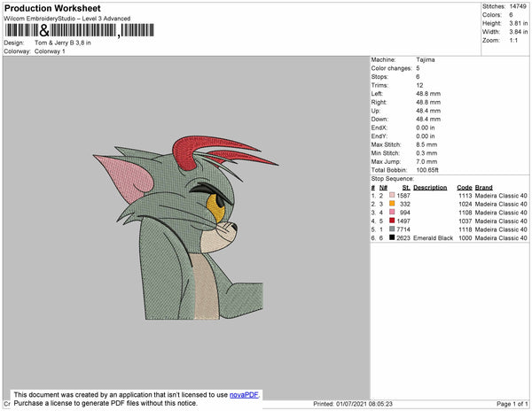Click the barcode under the worksheet title
This screenshot has height=411, width=532.
80,30
